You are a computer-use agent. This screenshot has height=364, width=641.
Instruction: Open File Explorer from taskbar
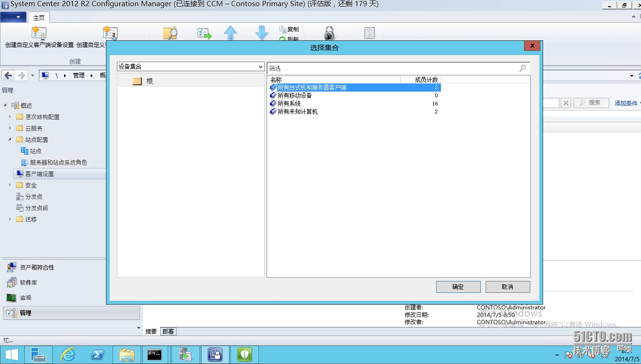point(127,355)
